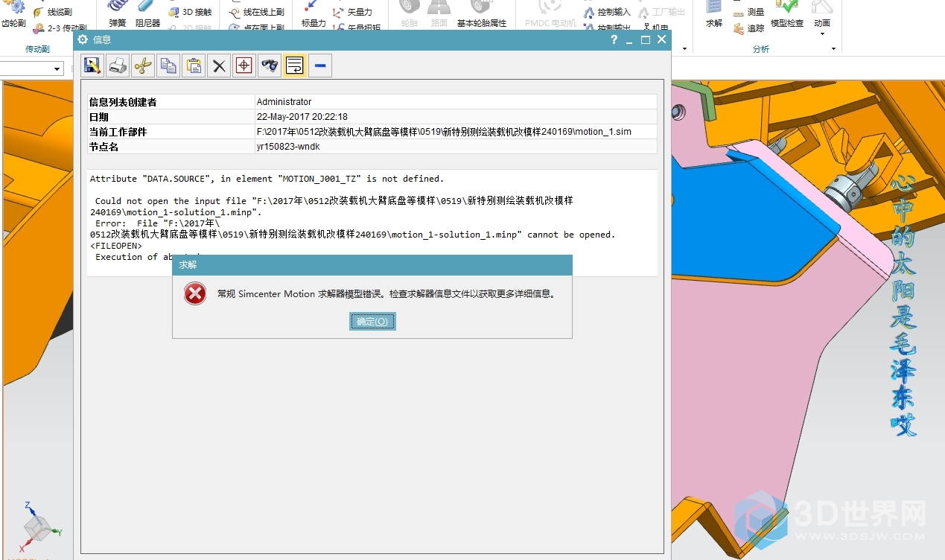Run the 求解 solve command
Image resolution: width=945 pixels, height=560 pixels.
(714, 14)
